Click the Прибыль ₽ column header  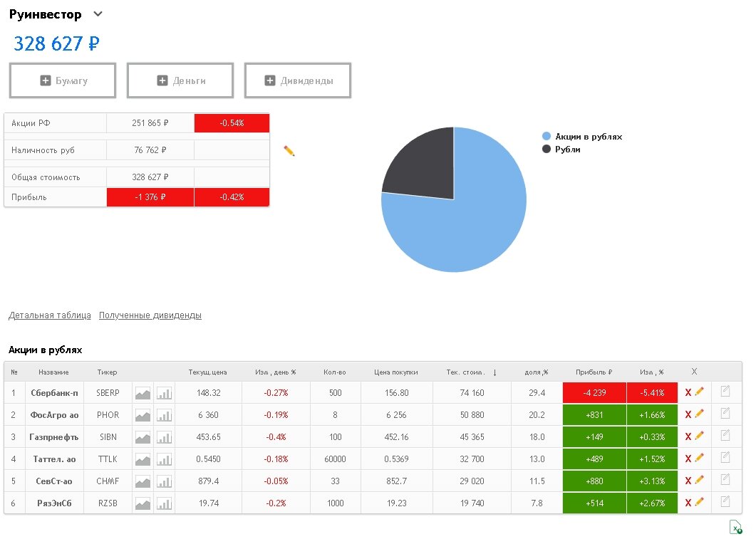tap(594, 372)
